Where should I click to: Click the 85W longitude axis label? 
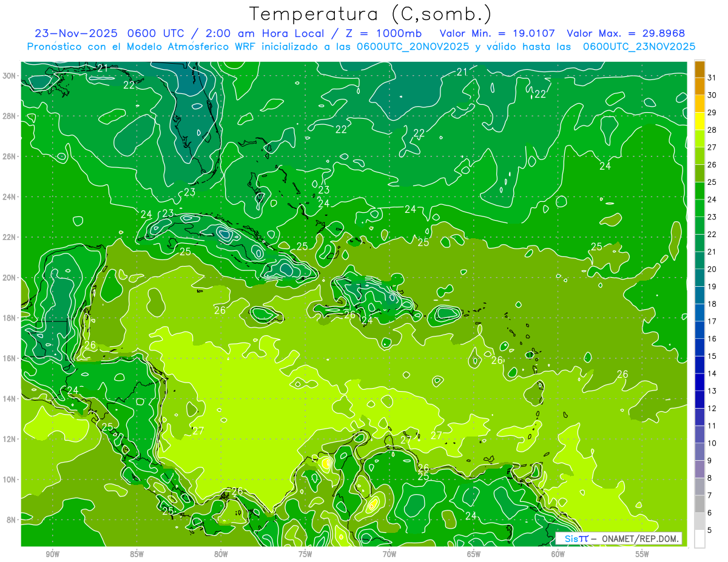pos(136,554)
